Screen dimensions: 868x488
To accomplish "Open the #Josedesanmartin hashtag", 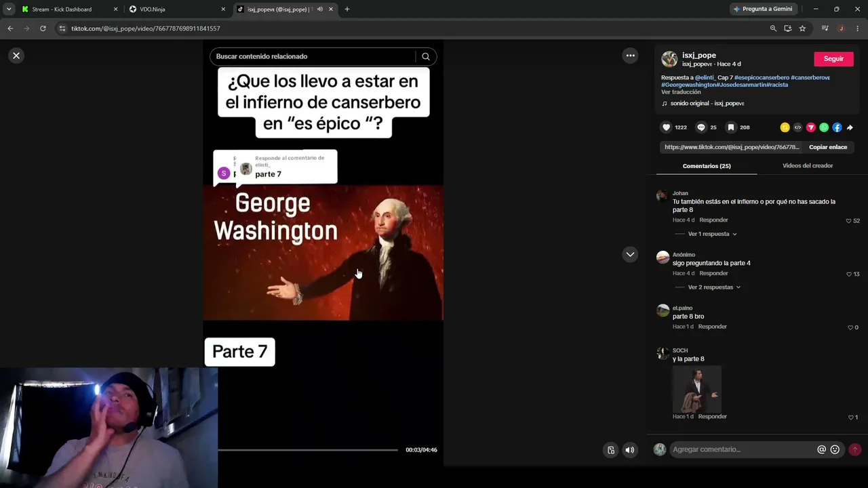I will 741,85.
